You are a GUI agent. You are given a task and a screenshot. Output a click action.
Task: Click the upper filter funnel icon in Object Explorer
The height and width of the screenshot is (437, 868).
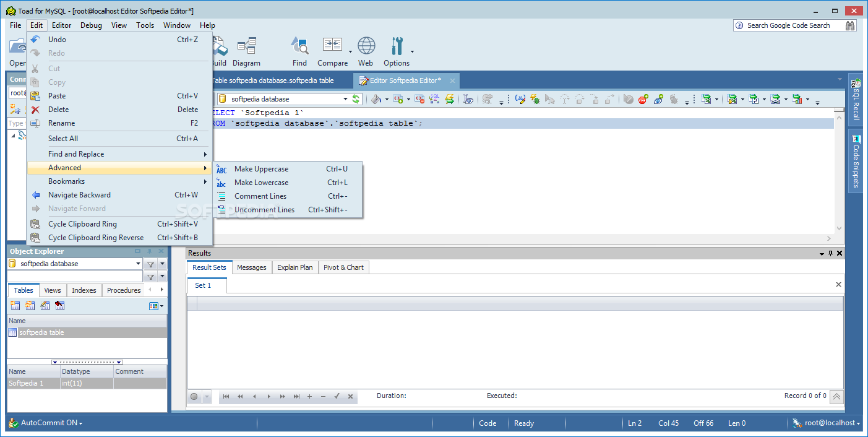tap(150, 264)
